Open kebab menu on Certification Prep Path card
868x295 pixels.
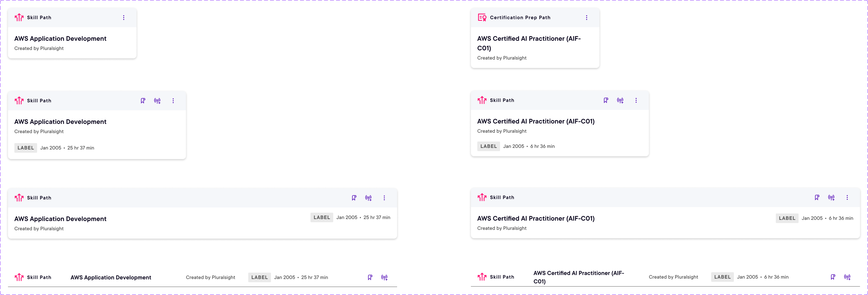click(x=586, y=18)
